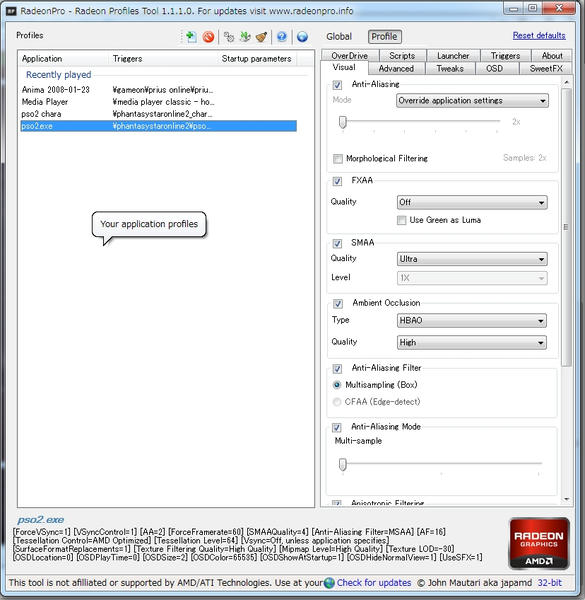Toggle the Anti-Aliasing Filter checkbox
585x600 pixels.
[x=337, y=368]
